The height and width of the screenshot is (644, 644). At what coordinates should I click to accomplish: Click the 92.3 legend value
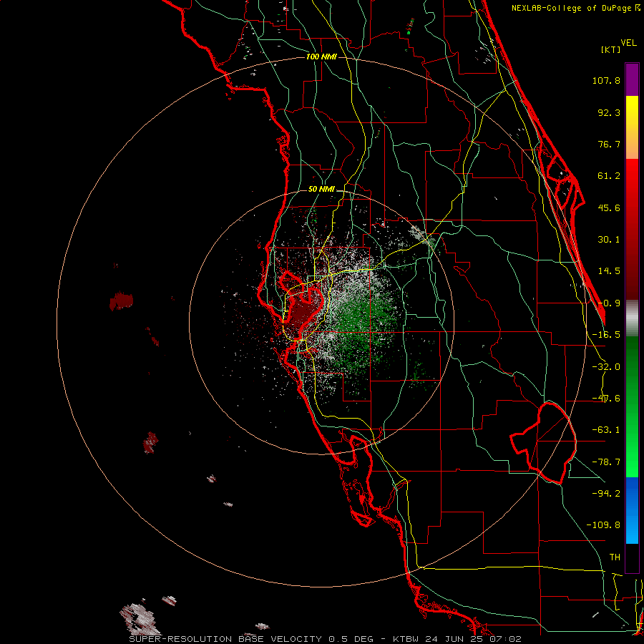point(609,112)
